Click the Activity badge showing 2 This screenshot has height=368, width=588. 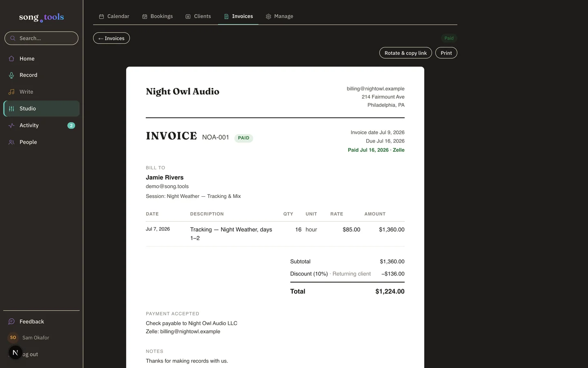[71, 126]
